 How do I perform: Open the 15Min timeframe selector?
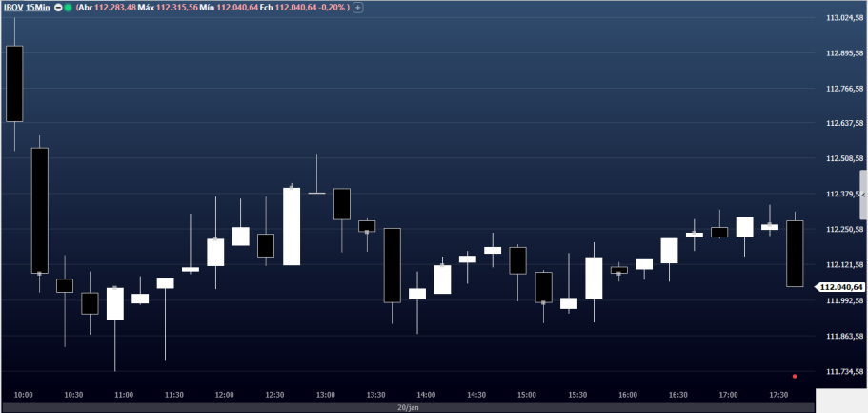pyautogui.click(x=39, y=7)
